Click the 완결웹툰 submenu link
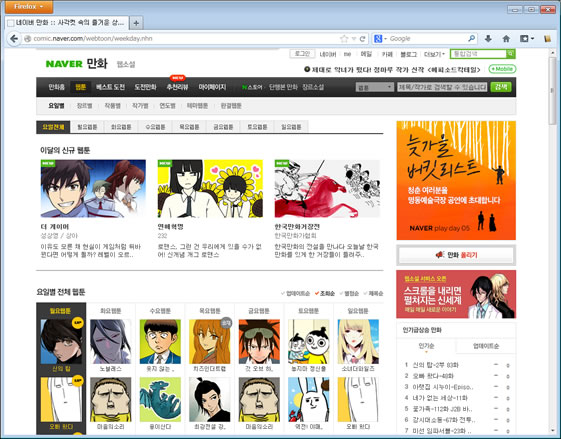The image size is (561, 439). (x=231, y=106)
